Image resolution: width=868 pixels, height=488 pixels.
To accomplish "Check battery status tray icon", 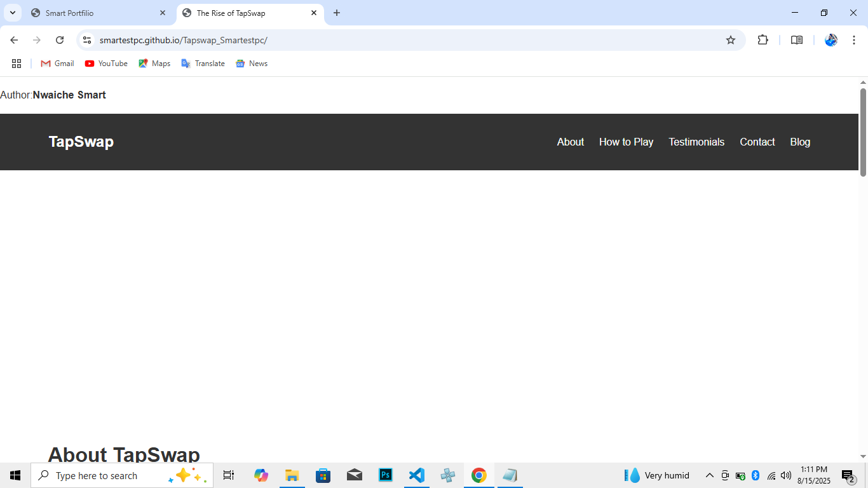I will (x=740, y=475).
